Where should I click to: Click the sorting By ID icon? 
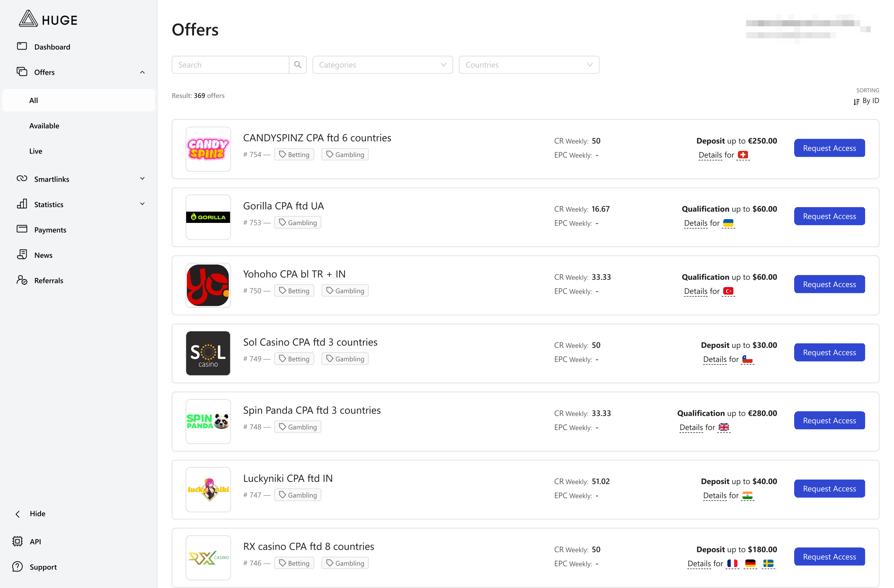pyautogui.click(x=856, y=102)
